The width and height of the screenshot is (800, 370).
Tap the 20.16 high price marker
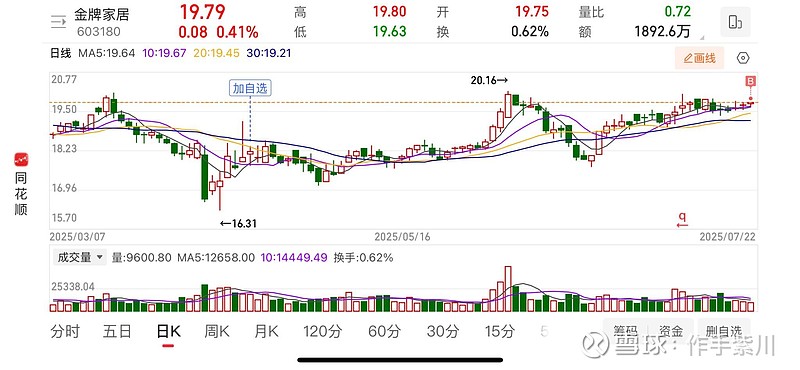pyautogui.click(x=490, y=80)
